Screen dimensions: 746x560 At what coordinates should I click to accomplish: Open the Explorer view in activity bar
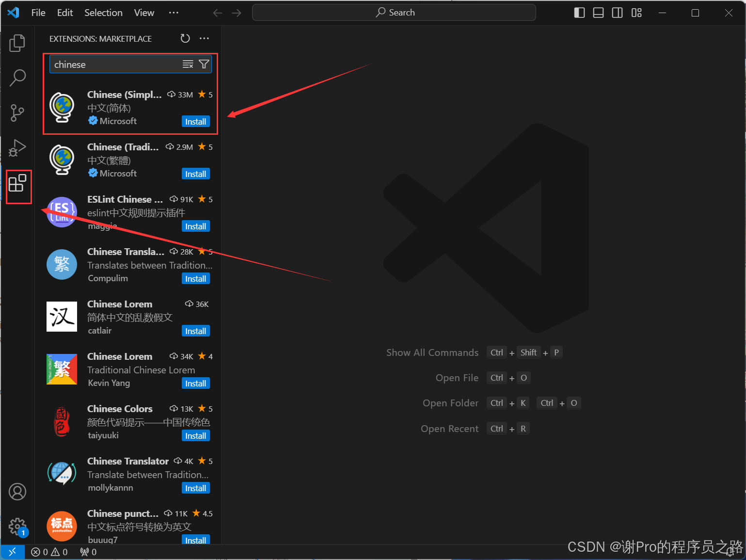[x=17, y=43]
